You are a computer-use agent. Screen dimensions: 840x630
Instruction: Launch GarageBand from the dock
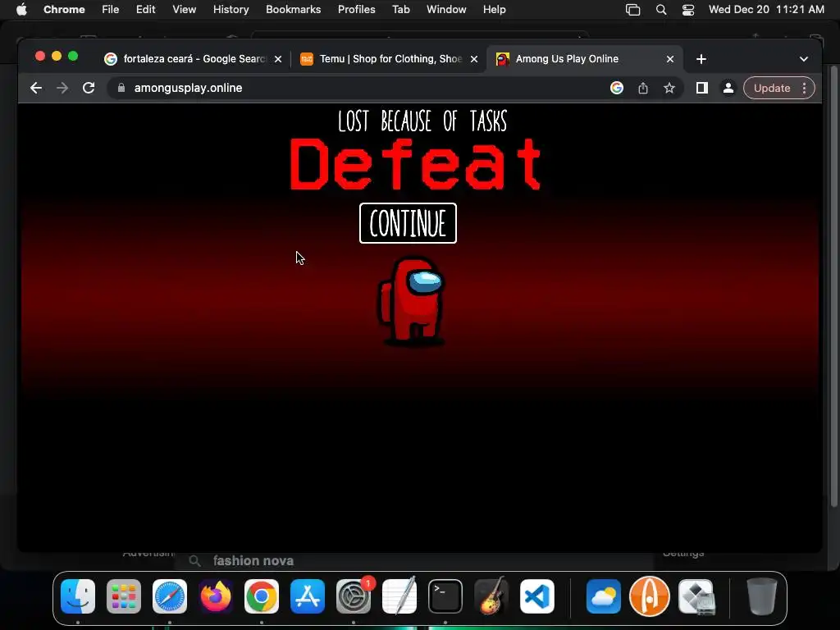[491, 596]
